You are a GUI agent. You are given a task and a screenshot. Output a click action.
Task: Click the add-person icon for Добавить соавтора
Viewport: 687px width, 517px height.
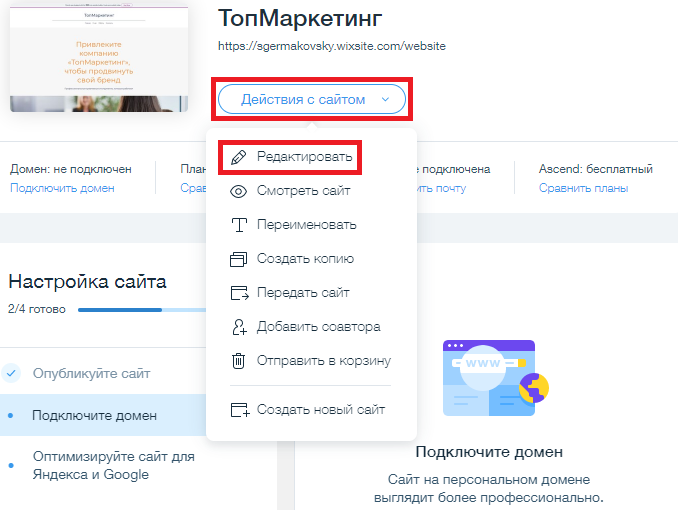(239, 327)
